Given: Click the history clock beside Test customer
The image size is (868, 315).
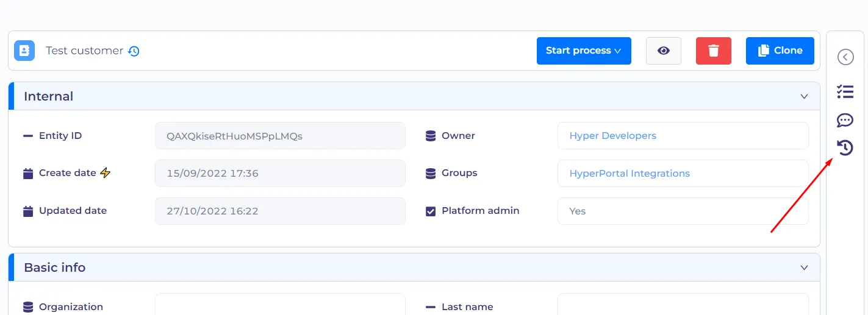Looking at the screenshot, I should coord(134,51).
